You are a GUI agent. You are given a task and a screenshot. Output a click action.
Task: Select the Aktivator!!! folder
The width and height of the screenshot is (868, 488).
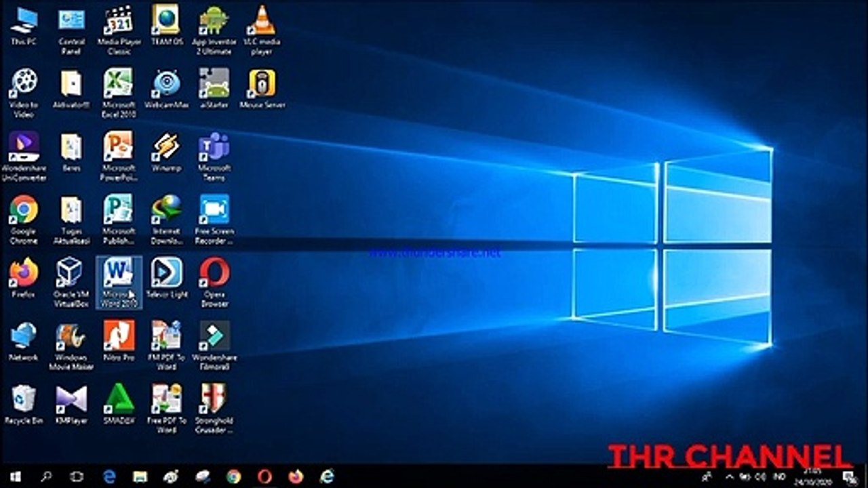click(x=71, y=89)
